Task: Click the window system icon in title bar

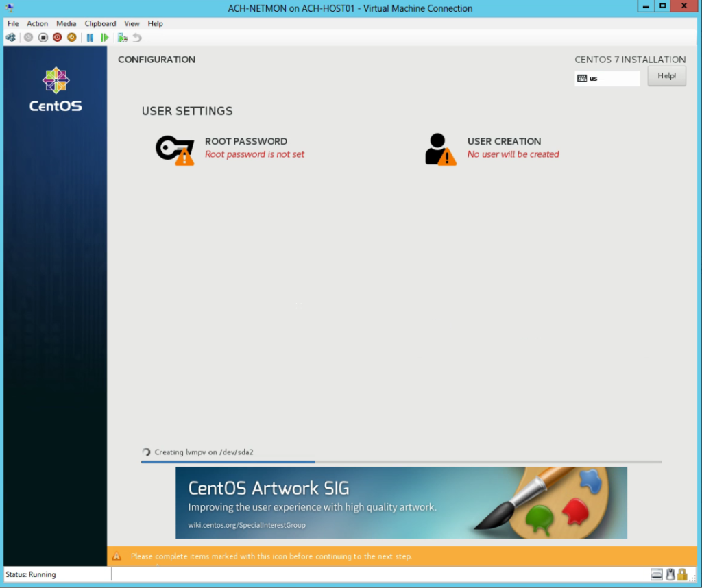Action: [10, 8]
